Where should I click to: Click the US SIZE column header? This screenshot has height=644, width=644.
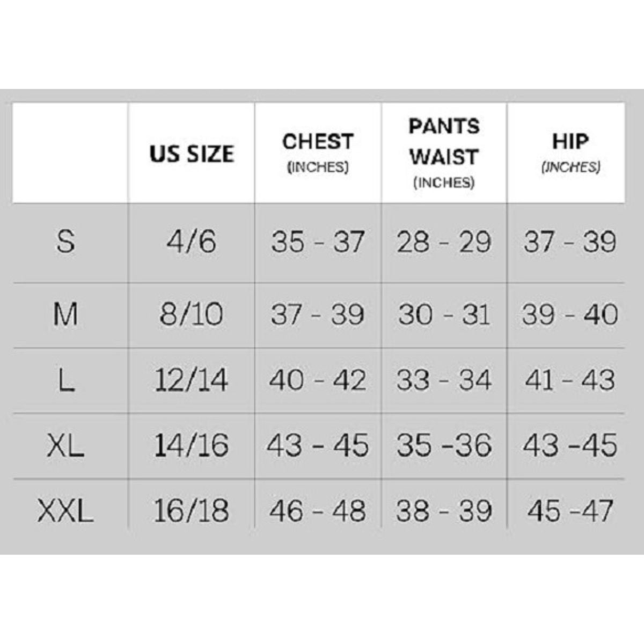192,154
